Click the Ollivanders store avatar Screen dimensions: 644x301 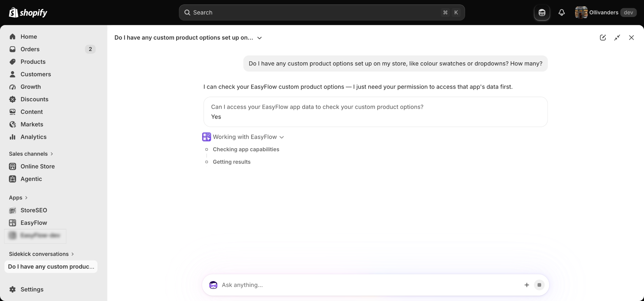click(x=581, y=13)
